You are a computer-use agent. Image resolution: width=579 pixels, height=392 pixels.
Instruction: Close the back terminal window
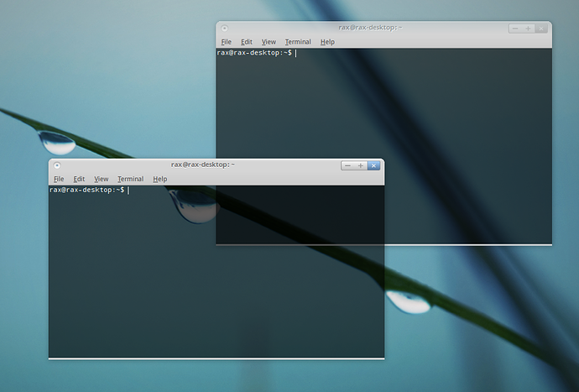[x=541, y=29]
